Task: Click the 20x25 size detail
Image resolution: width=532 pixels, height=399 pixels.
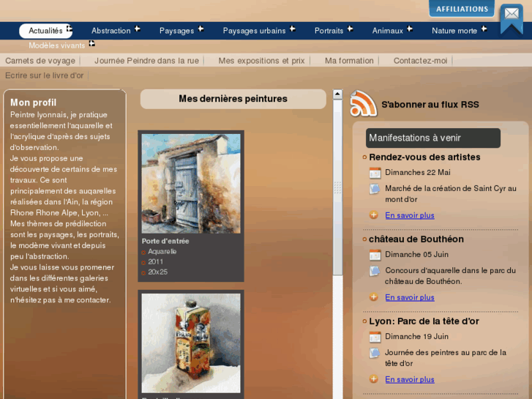Action: coord(158,272)
